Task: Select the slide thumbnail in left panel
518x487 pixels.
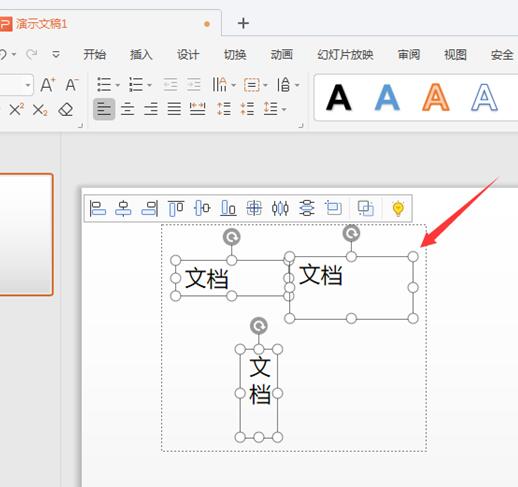Action: click(x=26, y=234)
